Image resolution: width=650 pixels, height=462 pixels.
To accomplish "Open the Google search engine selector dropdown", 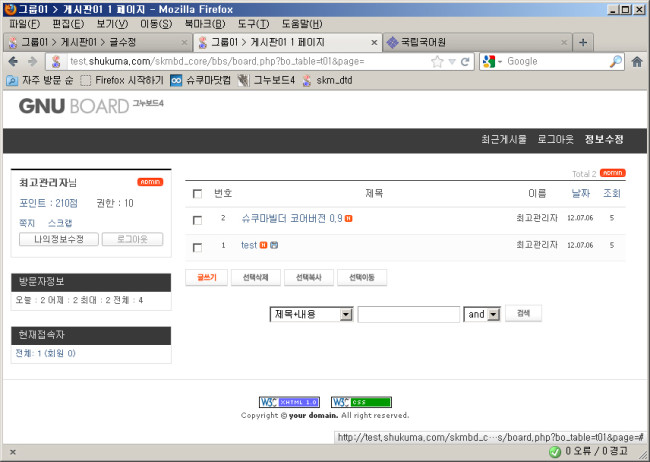I will [x=492, y=61].
